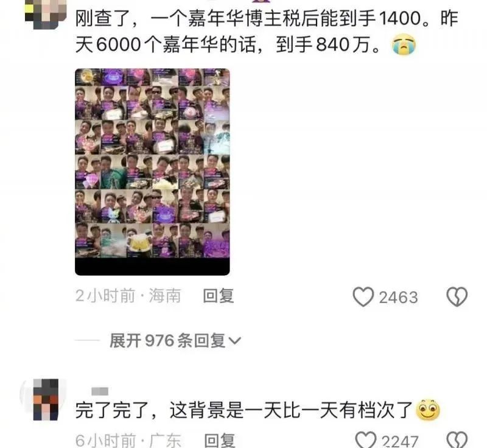
Task: Select the comment text about 嘉年华 earnings
Action: point(267,31)
